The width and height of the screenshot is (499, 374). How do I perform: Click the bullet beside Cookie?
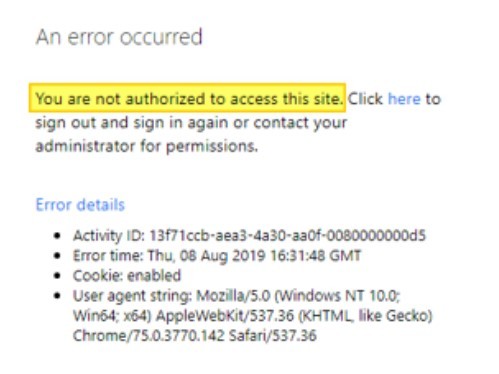coord(57,276)
